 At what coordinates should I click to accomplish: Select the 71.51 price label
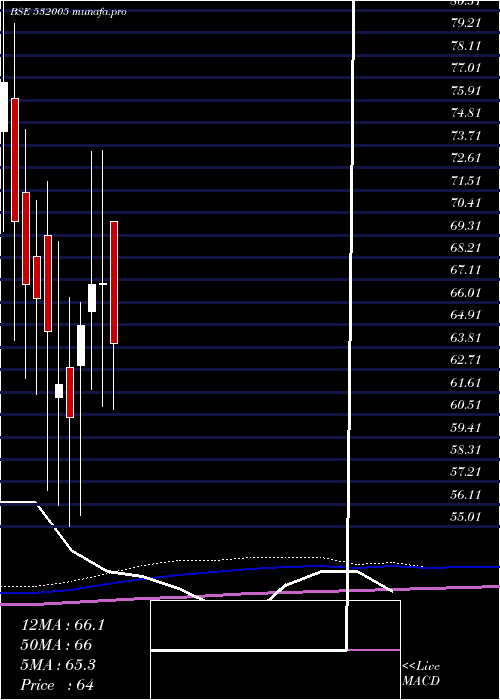(x=466, y=180)
